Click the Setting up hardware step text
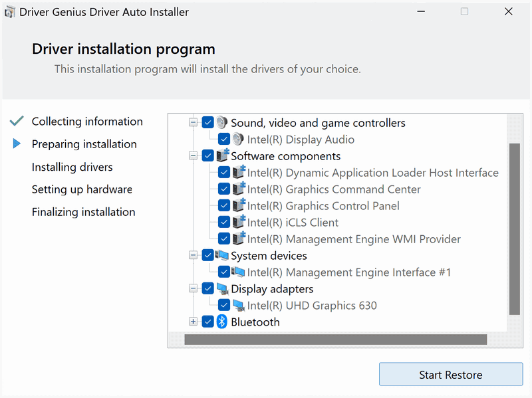The height and width of the screenshot is (398, 532). click(82, 189)
